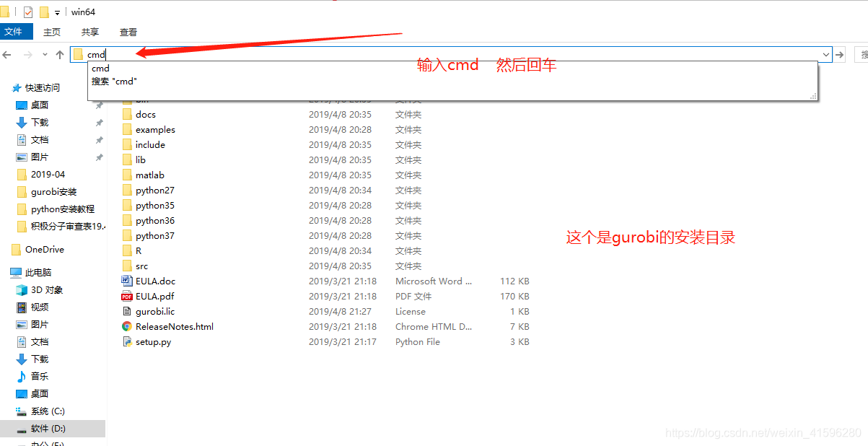The width and height of the screenshot is (868, 446).
Task: Click the pin icon beside 文档
Action: pos(100,140)
